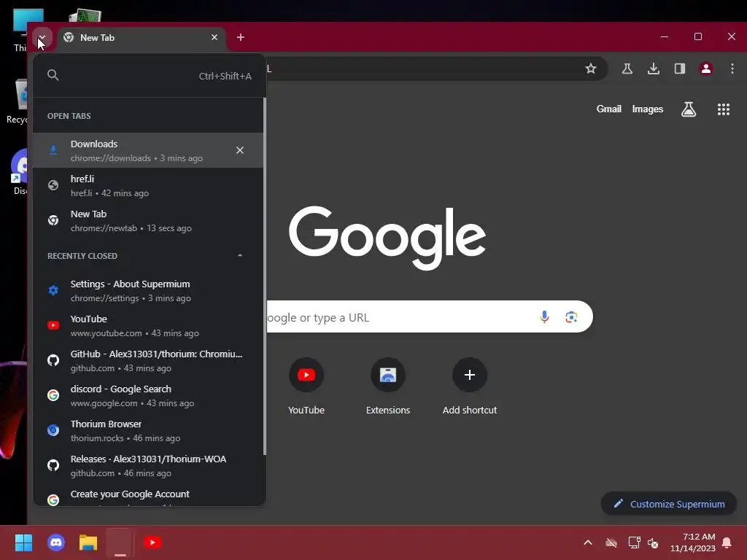Click the muted volume tray icon
The width and height of the screenshot is (747, 560).
click(x=653, y=542)
